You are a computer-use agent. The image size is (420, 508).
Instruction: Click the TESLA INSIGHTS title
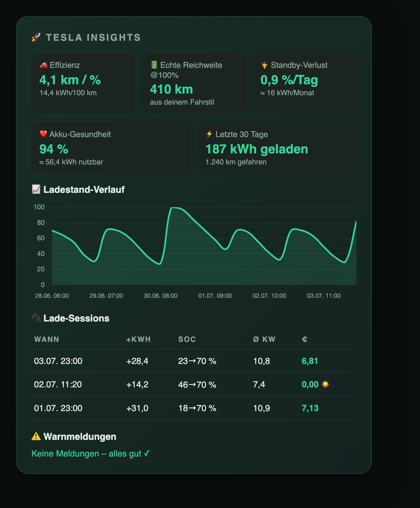pos(93,37)
